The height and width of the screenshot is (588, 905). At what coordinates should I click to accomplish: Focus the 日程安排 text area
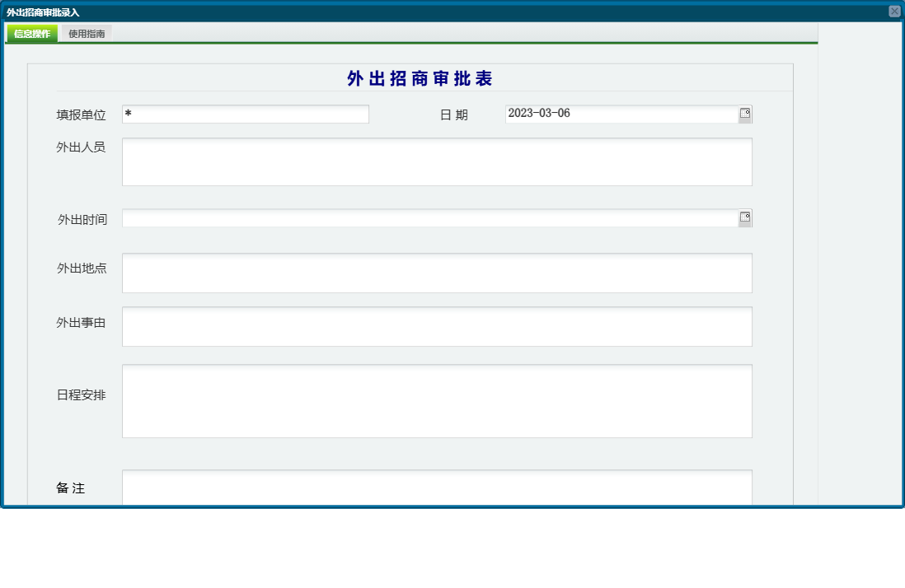437,401
